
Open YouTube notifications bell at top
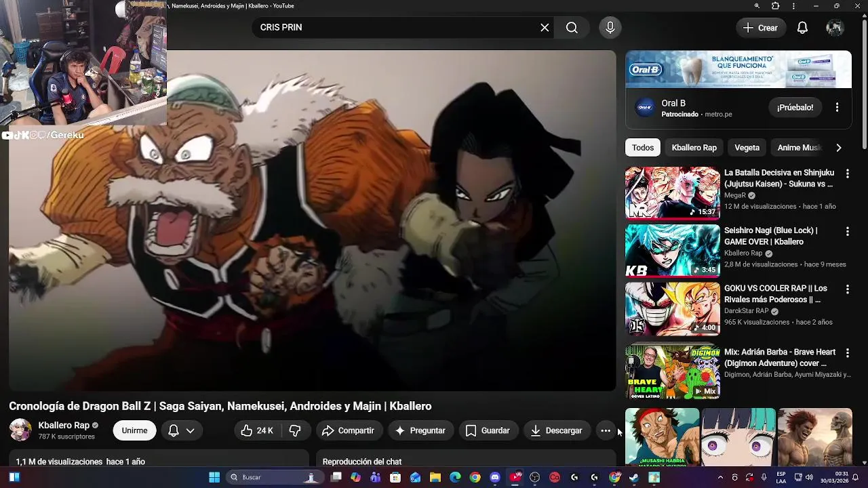pyautogui.click(x=802, y=28)
